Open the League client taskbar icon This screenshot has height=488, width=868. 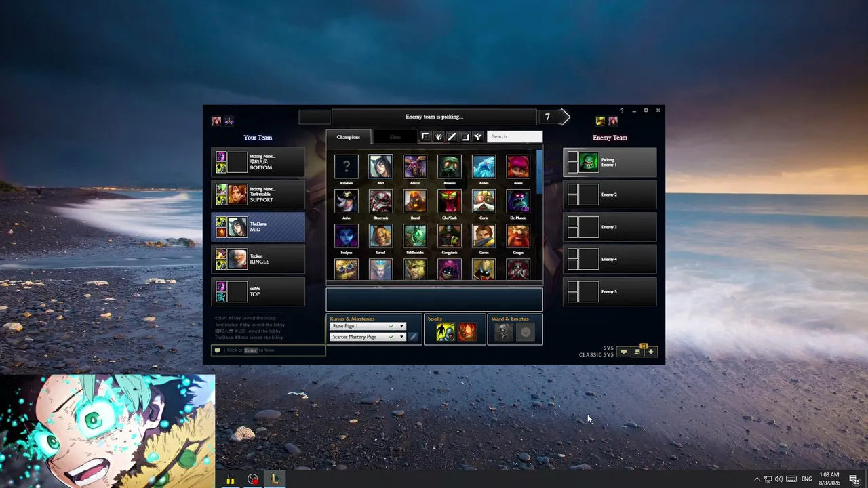point(275,479)
